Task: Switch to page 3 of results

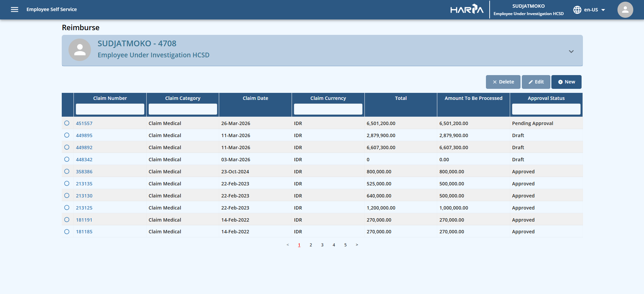Action: coord(322,245)
